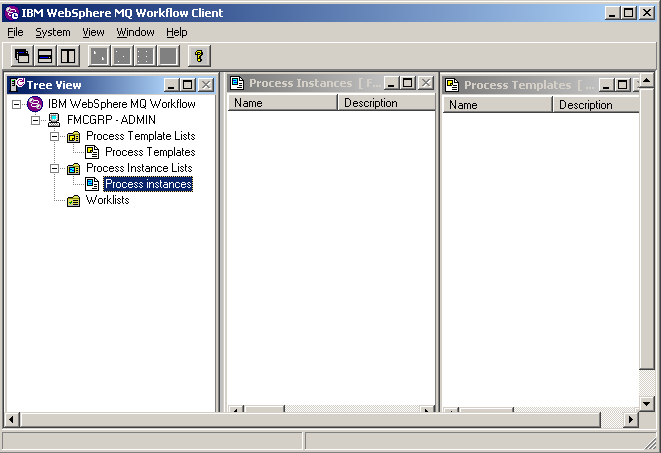Click the Process Template Lists folder icon
Viewport: 661px width, 453px height.
(73, 136)
